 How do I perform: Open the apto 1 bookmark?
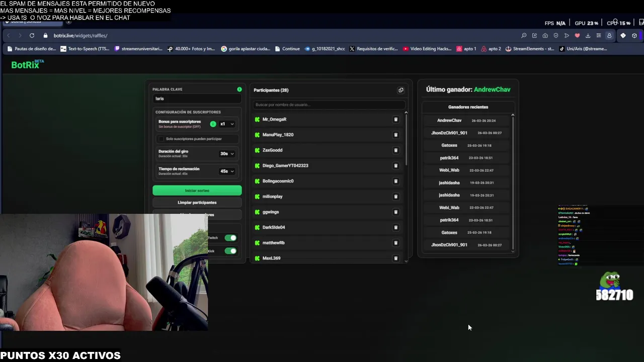(466, 49)
